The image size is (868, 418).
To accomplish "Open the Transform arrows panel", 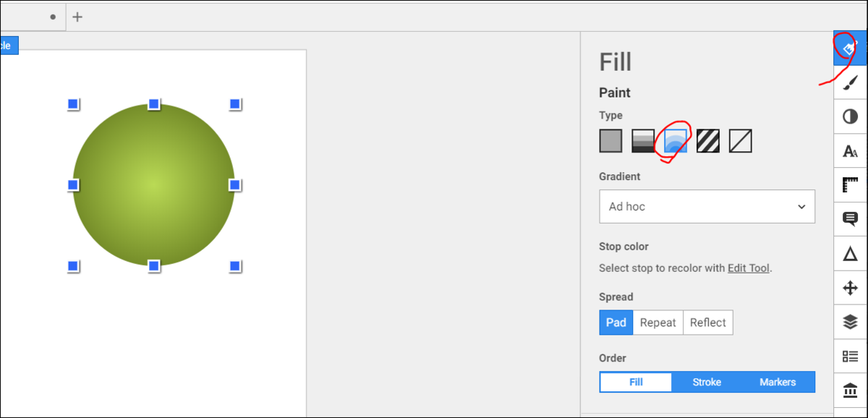I will coord(850,288).
